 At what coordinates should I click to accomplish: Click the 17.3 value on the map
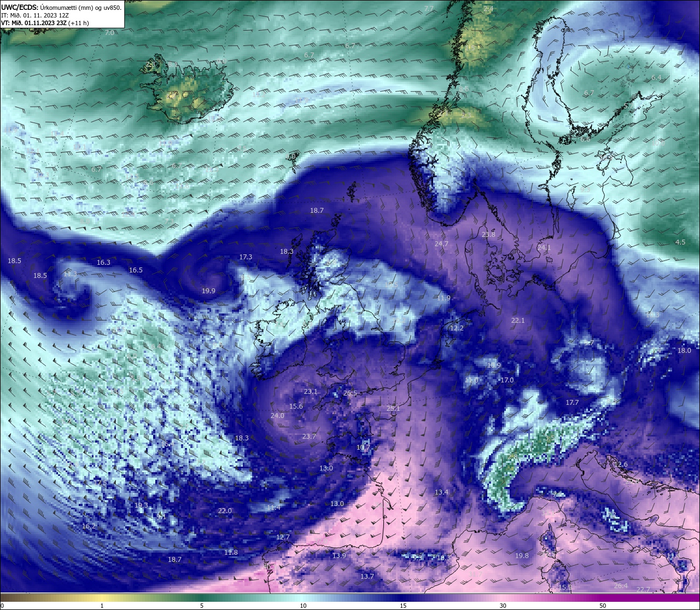point(246,257)
